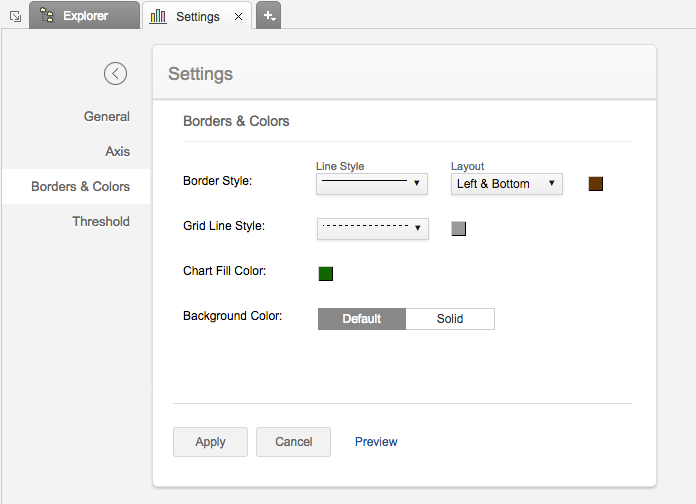Click the bar chart icon on Settings tab

[159, 16]
